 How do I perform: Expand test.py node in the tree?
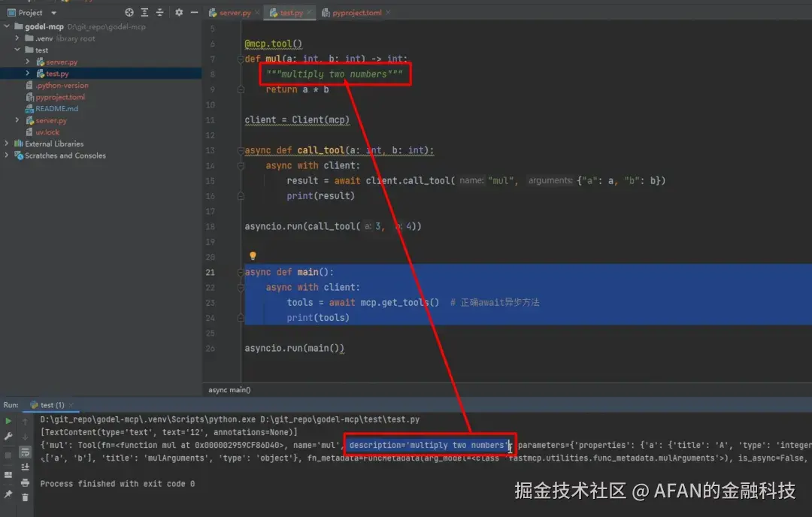[x=28, y=74]
